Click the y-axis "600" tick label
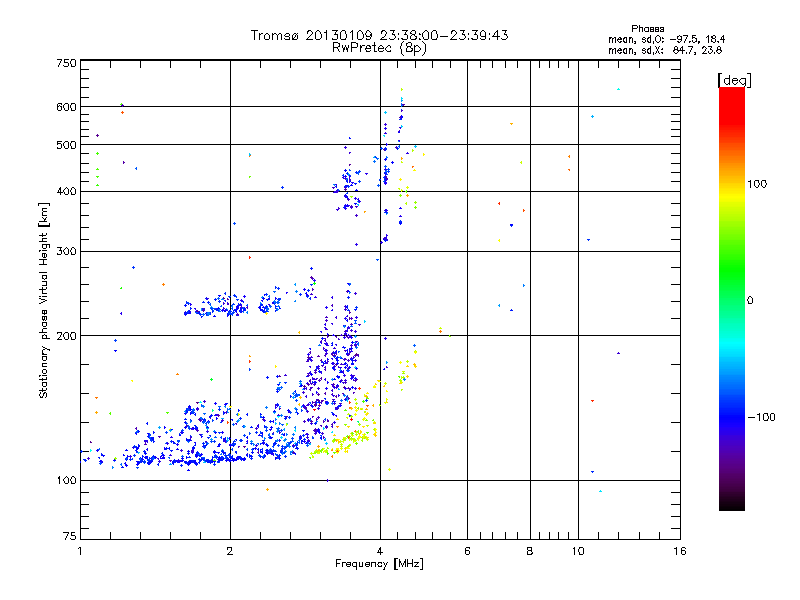The height and width of the screenshot is (600, 800). click(66, 107)
